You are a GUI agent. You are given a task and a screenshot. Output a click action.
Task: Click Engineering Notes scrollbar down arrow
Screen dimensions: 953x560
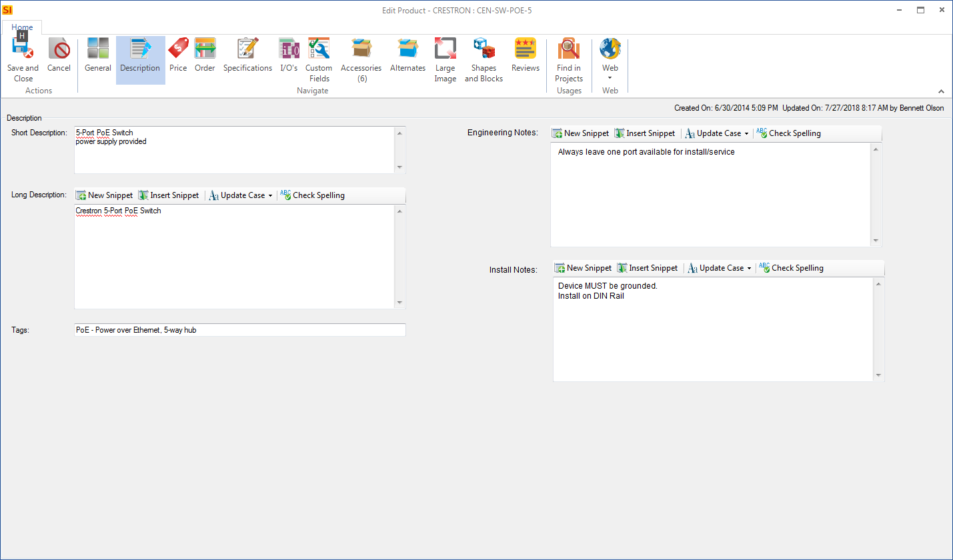[876, 241]
